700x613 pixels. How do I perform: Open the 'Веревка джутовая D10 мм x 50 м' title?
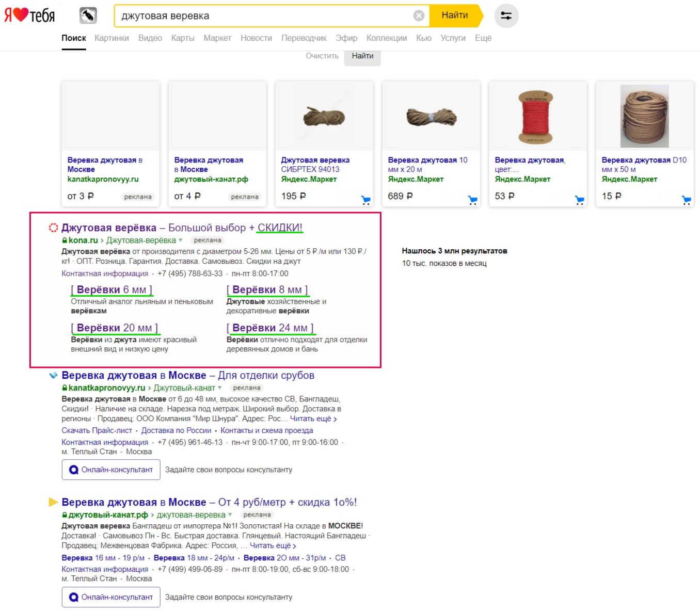tap(644, 165)
